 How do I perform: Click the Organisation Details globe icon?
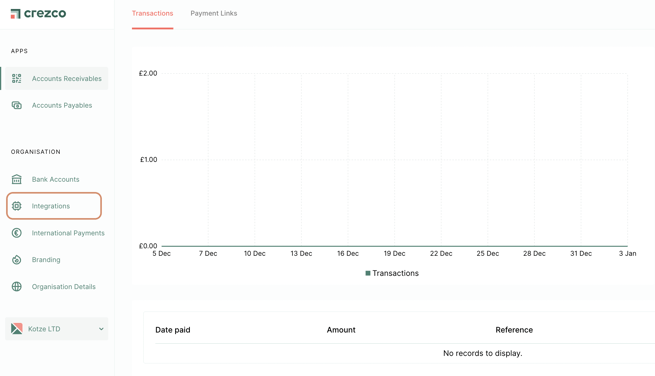(x=17, y=287)
